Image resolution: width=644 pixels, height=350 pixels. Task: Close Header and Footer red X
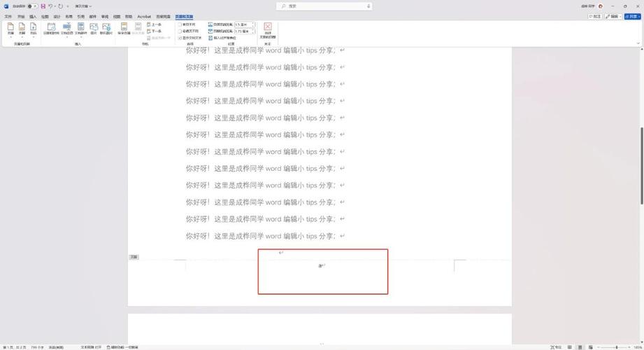coord(267,29)
